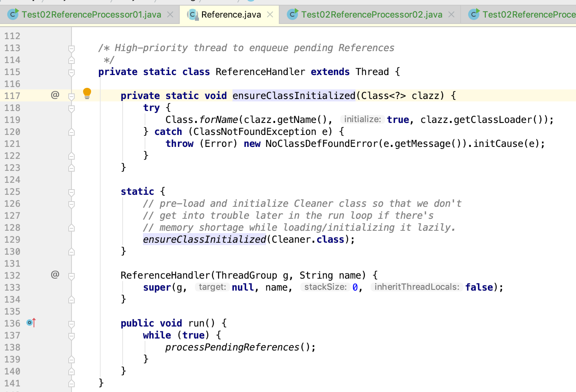Close the Test02ReferenceProcessor01.java tab
Screen dimensions: 576x392
171,14
